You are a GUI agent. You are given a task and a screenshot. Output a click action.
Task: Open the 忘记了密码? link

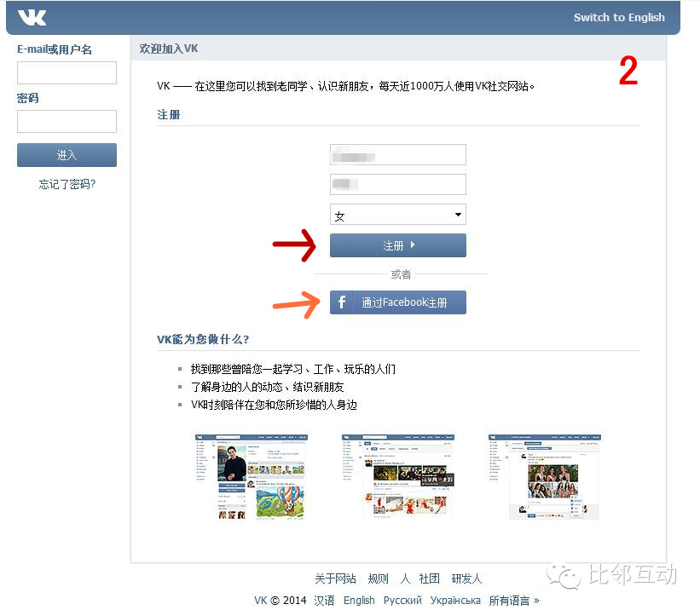pyautogui.click(x=67, y=184)
